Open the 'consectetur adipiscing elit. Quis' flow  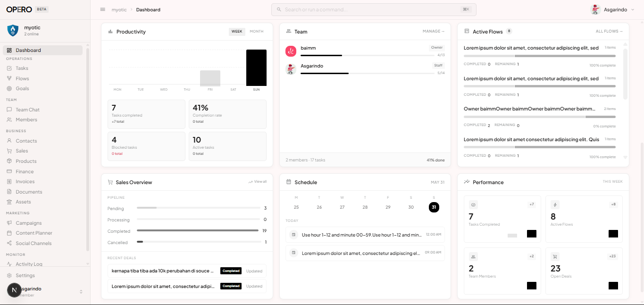(x=540, y=147)
